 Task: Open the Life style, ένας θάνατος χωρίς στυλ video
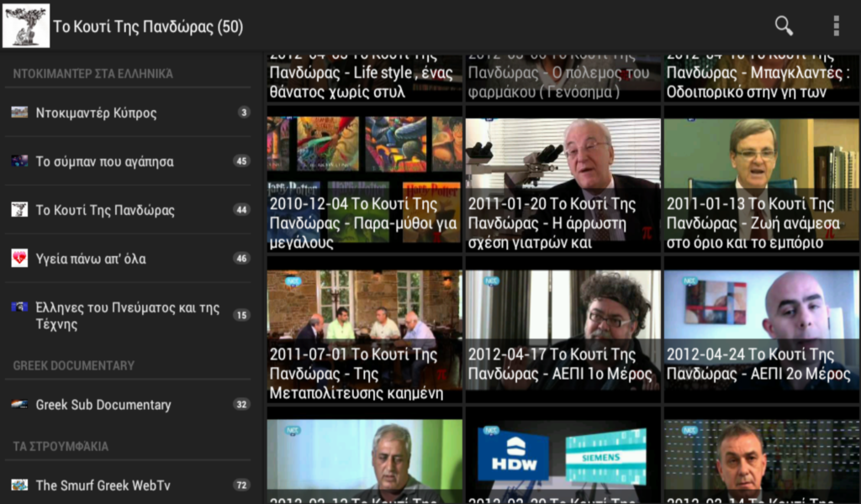(x=365, y=77)
